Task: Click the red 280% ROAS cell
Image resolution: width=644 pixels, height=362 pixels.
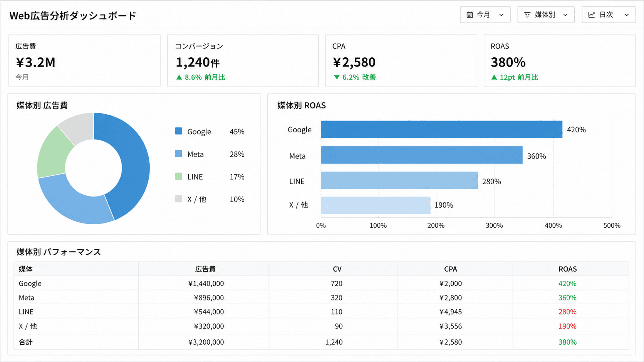Action: coord(567,312)
